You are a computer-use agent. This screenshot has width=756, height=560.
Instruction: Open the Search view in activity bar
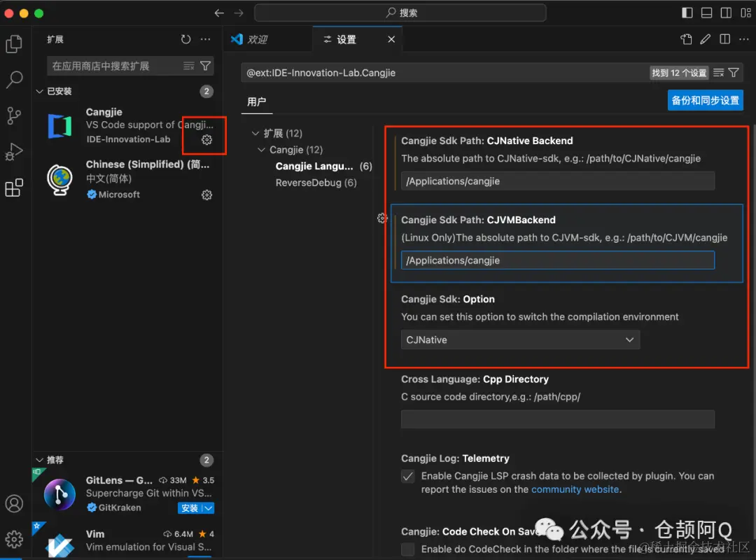[x=14, y=80]
